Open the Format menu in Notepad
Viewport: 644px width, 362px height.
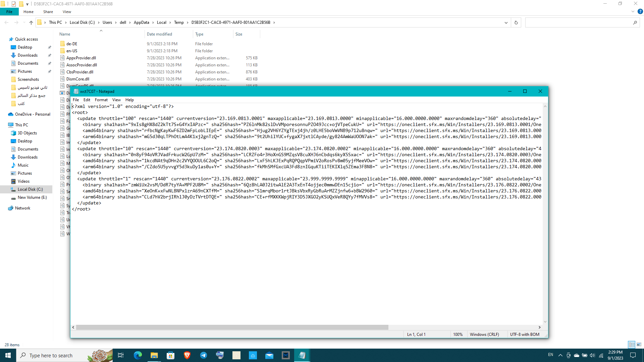[101, 100]
